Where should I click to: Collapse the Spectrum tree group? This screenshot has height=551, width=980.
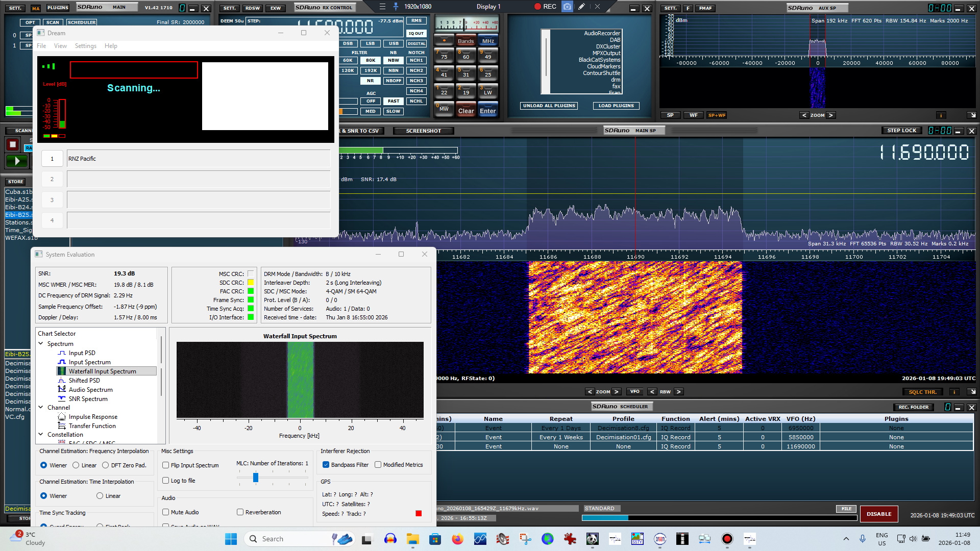click(x=41, y=344)
